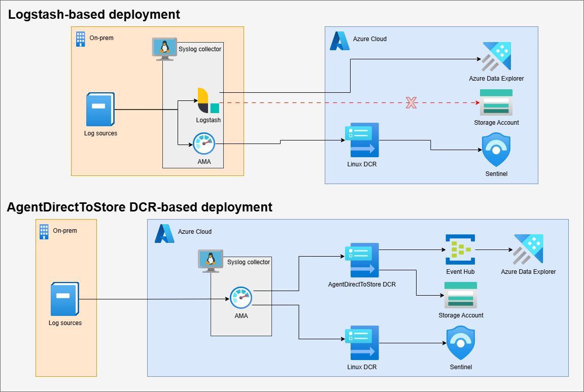Select the On-prem building icon in the bottom diagram
584x392 pixels.
[44, 232]
